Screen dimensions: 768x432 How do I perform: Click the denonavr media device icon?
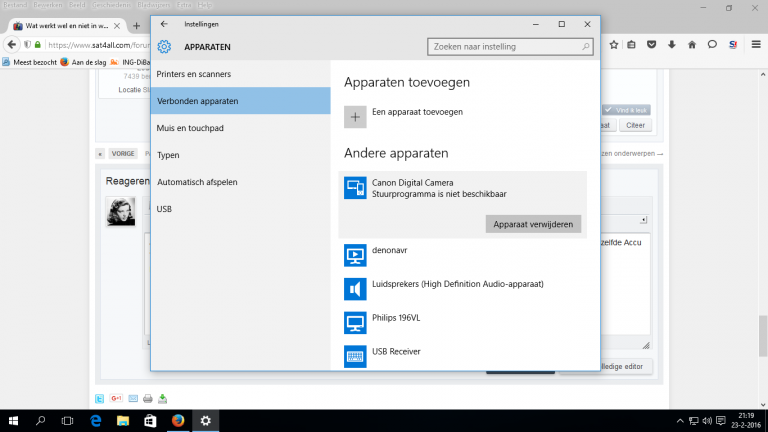click(x=355, y=256)
